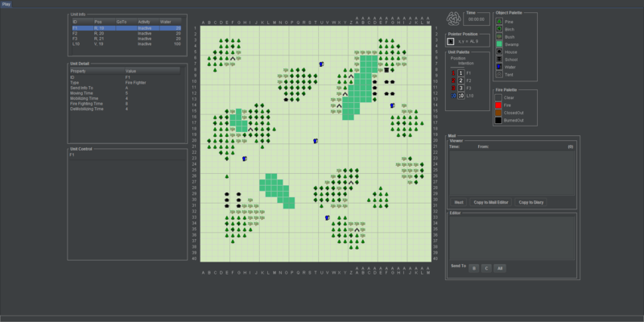Send mail to All recipients
The width and height of the screenshot is (644, 322).
500,266
